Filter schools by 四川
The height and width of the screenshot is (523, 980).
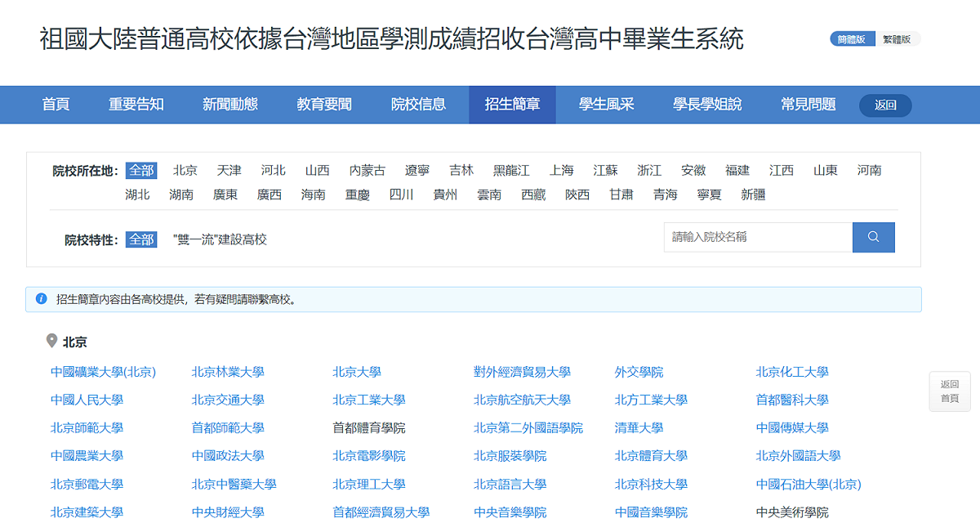(402, 194)
